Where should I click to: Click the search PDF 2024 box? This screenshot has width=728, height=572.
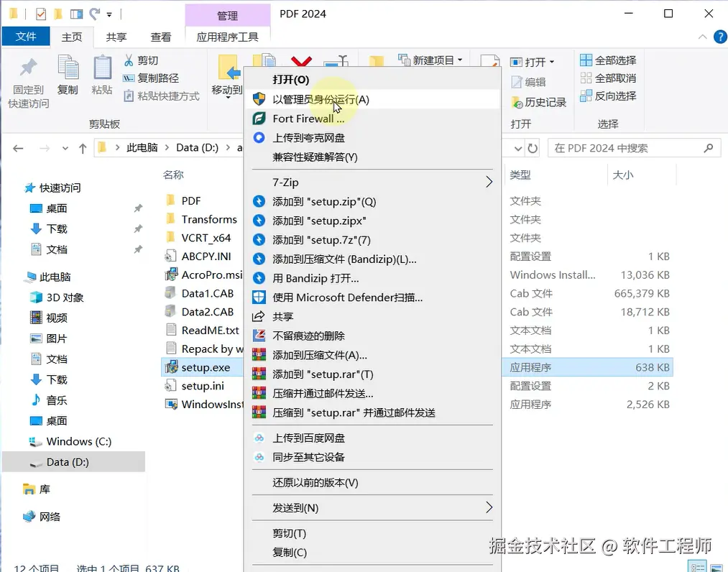tap(634, 148)
